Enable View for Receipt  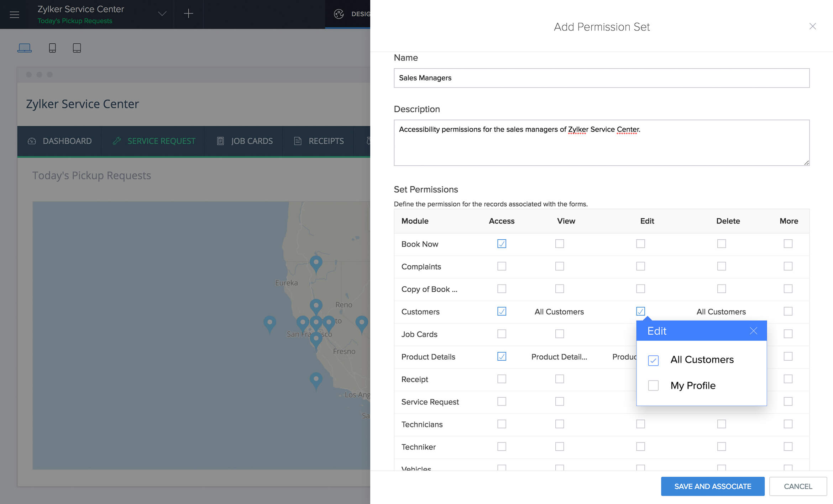tap(560, 379)
